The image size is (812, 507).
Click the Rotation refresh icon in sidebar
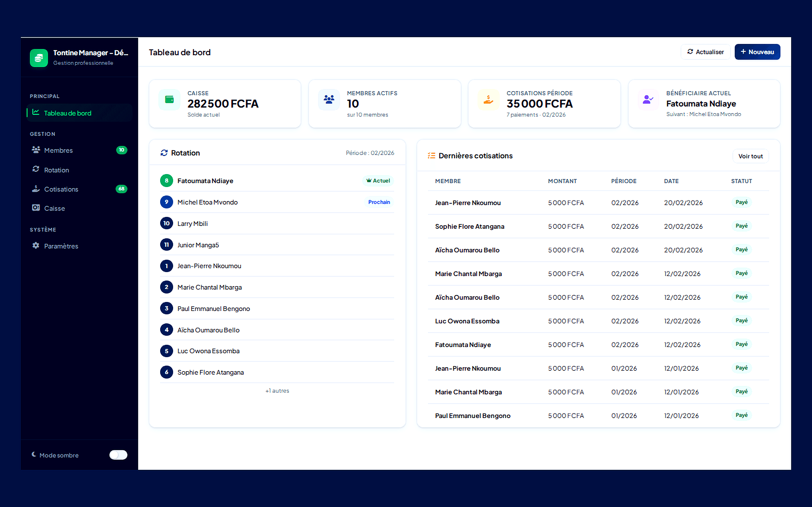pyautogui.click(x=36, y=169)
